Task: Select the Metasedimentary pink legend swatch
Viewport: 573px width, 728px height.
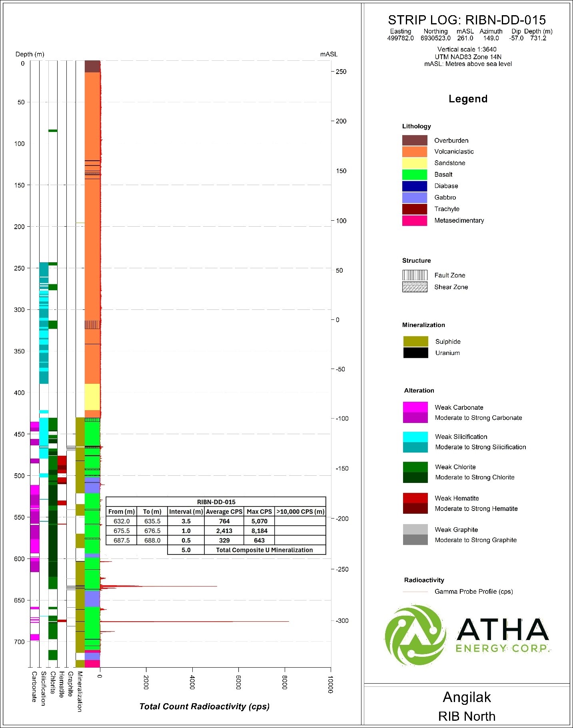Action: pyautogui.click(x=415, y=221)
